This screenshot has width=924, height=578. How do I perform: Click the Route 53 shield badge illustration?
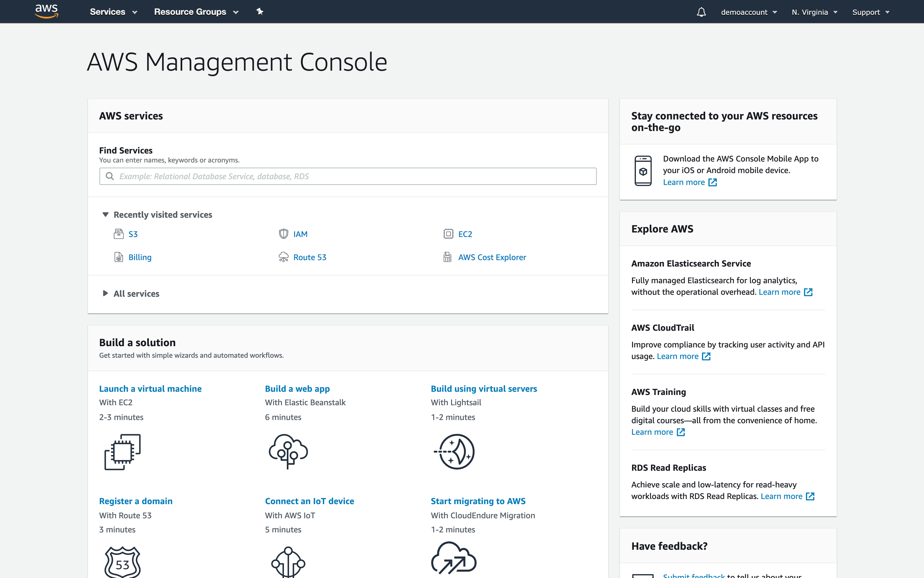tap(123, 562)
